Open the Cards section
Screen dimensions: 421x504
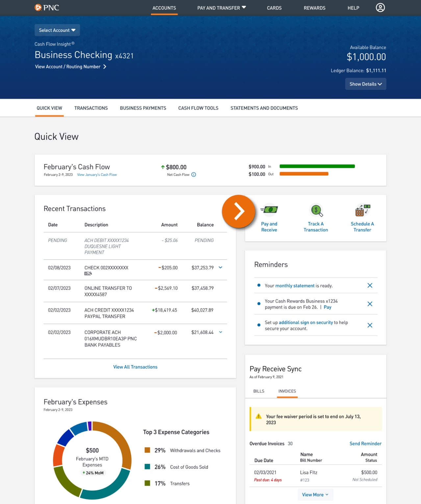point(274,8)
